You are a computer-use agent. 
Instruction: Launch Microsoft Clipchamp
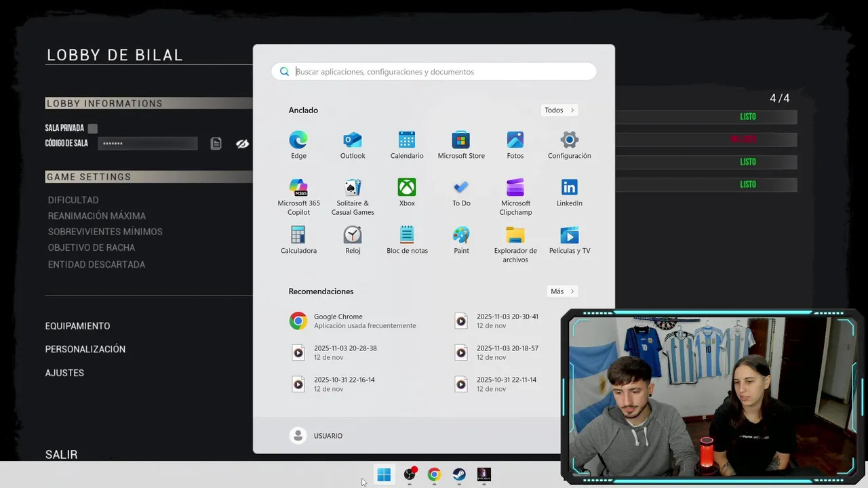(x=515, y=197)
